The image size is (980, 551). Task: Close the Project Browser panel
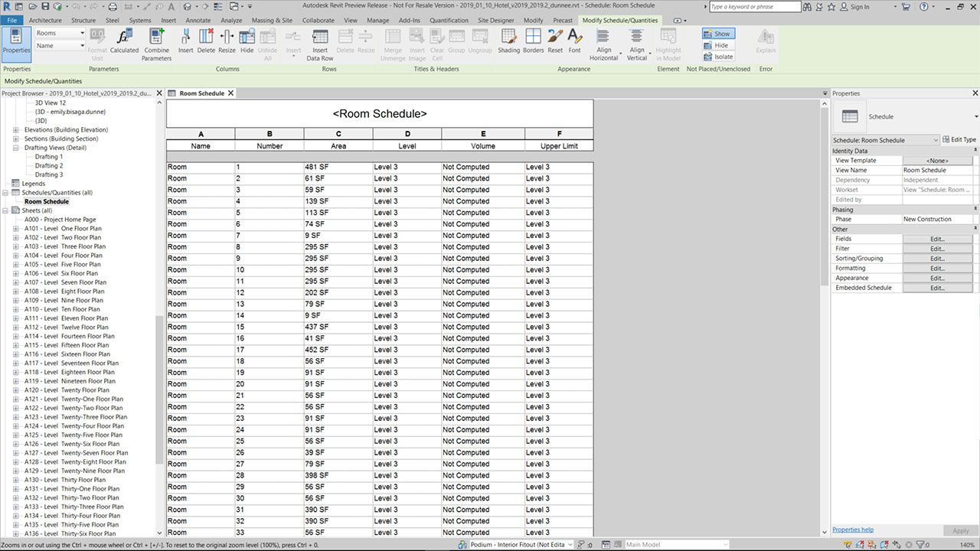click(159, 93)
